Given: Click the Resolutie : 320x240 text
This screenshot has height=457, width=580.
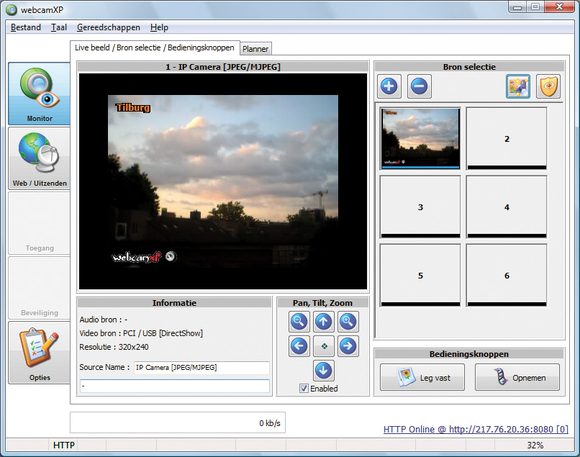Looking at the screenshot, I should 114,347.
